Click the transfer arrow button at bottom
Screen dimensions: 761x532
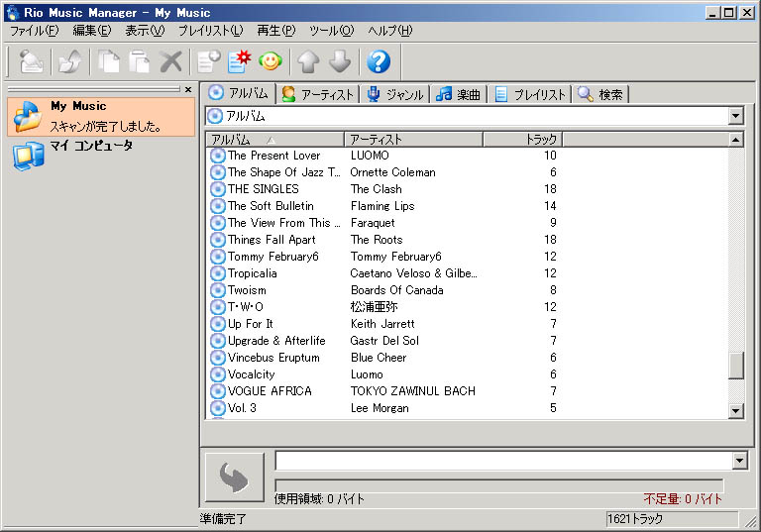pyautogui.click(x=235, y=478)
